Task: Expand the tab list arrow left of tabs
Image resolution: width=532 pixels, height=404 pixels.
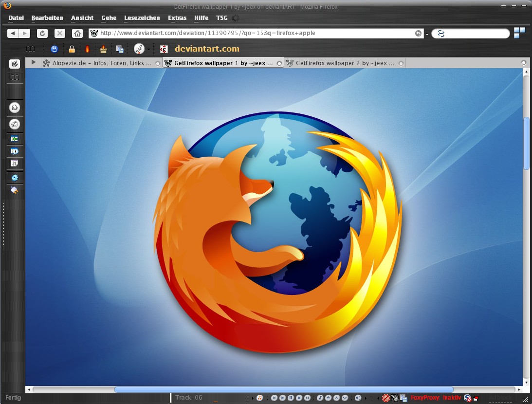Action: point(34,63)
